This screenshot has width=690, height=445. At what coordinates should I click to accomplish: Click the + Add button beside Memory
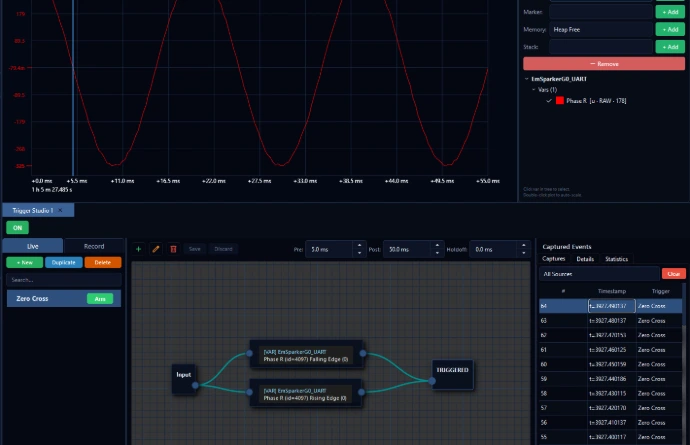coord(670,29)
